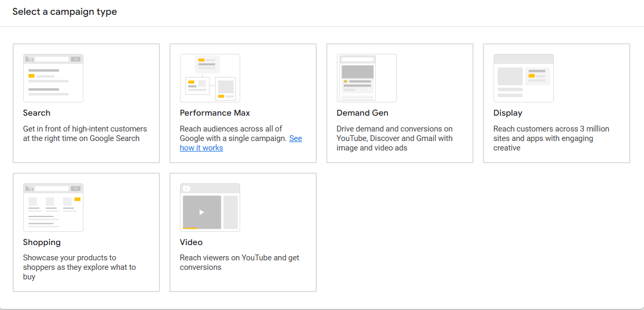Click the Performance Max campaign illustration icon

click(210, 78)
